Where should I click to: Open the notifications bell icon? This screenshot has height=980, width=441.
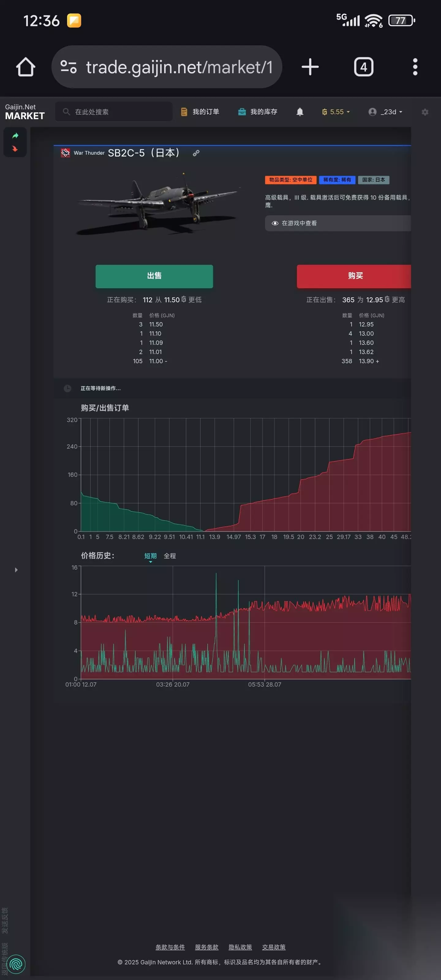(300, 112)
